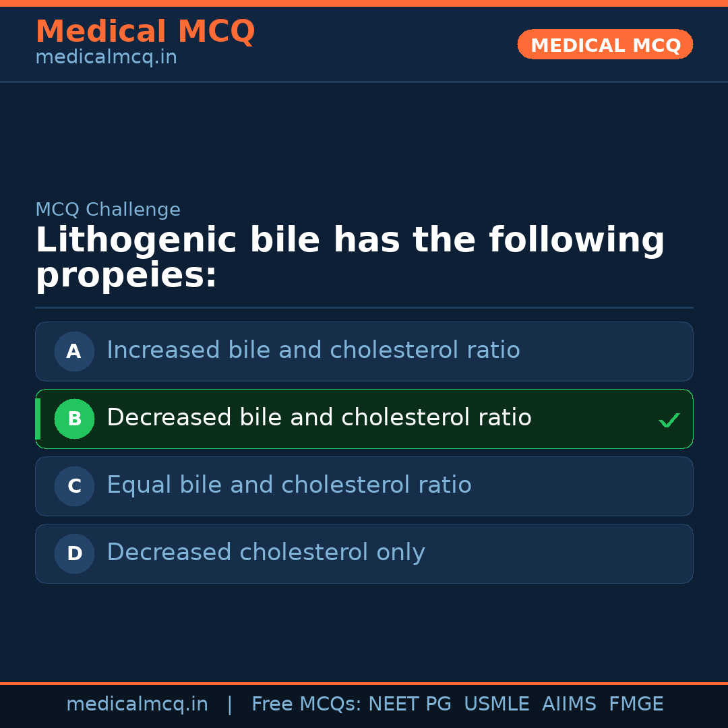Open medicalmcq.in link in header
This screenshot has width=728, height=728.
(x=106, y=58)
